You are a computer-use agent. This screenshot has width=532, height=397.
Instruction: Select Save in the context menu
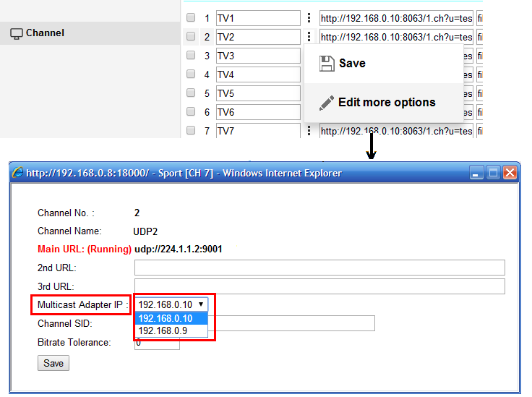[x=352, y=64]
